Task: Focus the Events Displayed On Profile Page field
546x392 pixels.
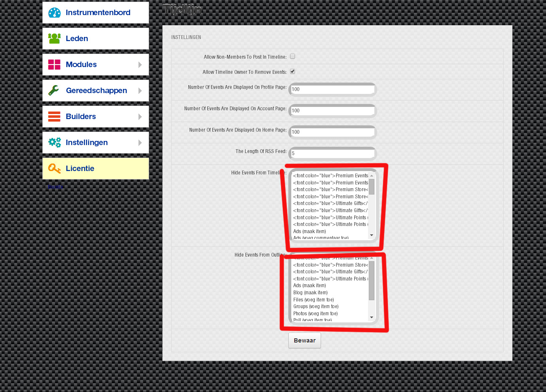Action: tap(333, 89)
